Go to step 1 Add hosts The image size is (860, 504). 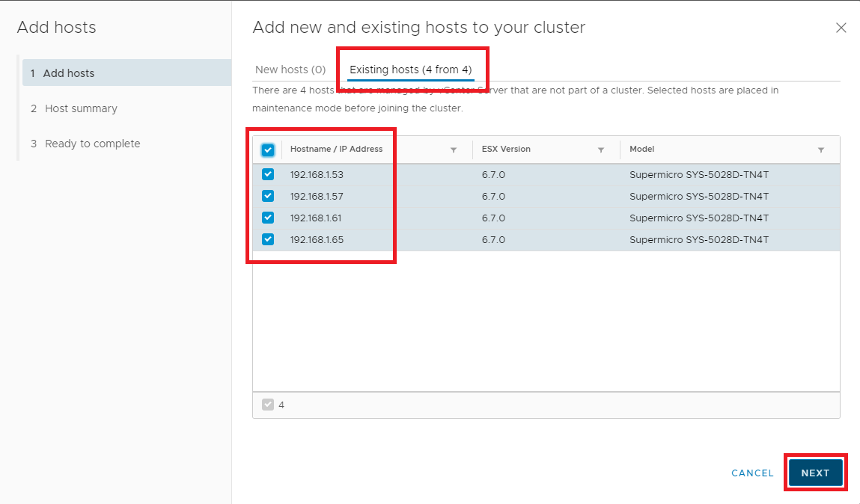(68, 73)
